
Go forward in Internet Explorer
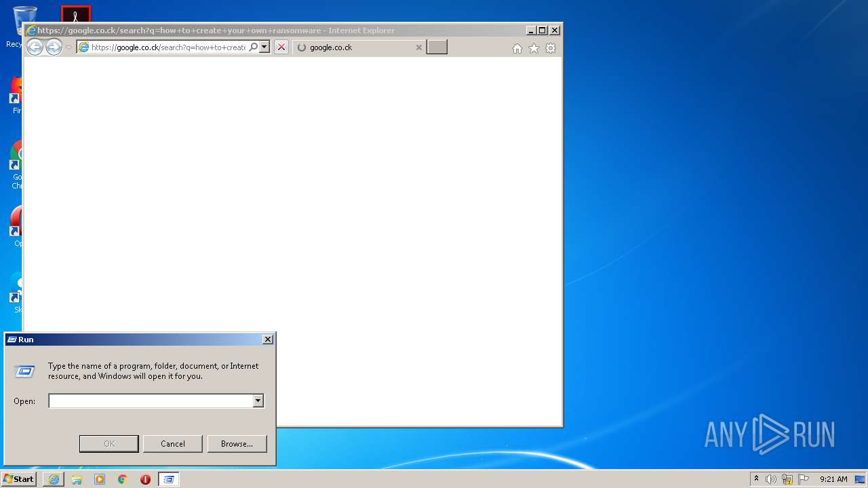[x=54, y=47]
